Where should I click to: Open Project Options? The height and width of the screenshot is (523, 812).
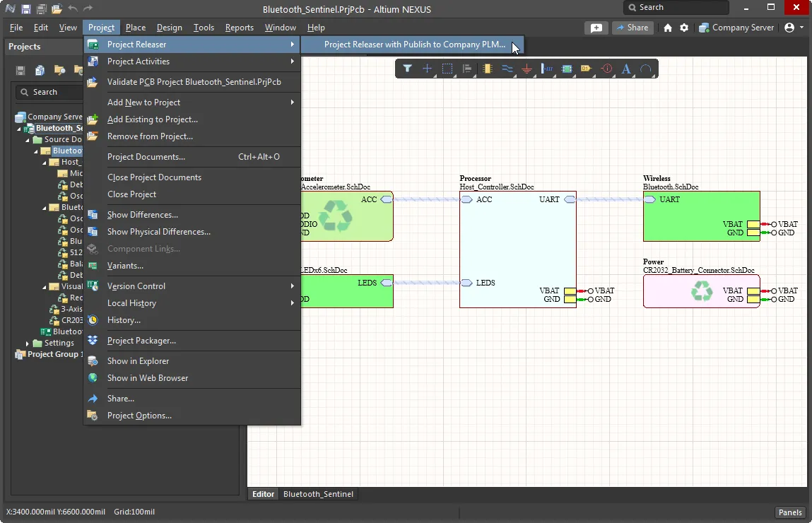(192, 416)
